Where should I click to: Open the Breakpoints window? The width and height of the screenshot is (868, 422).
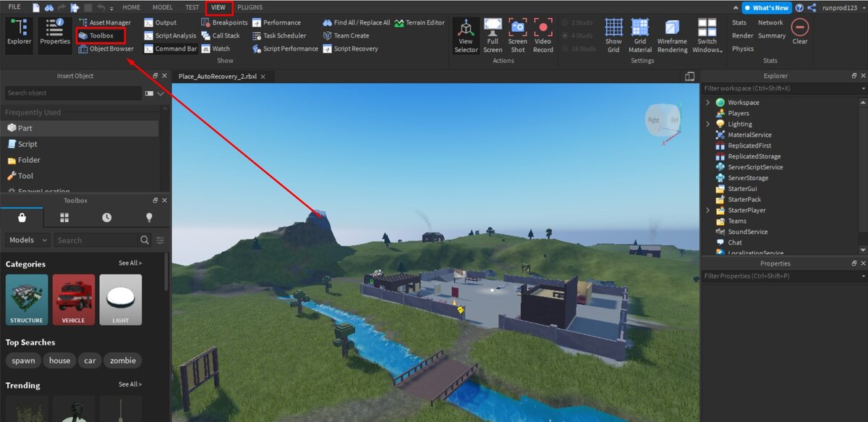click(x=224, y=22)
